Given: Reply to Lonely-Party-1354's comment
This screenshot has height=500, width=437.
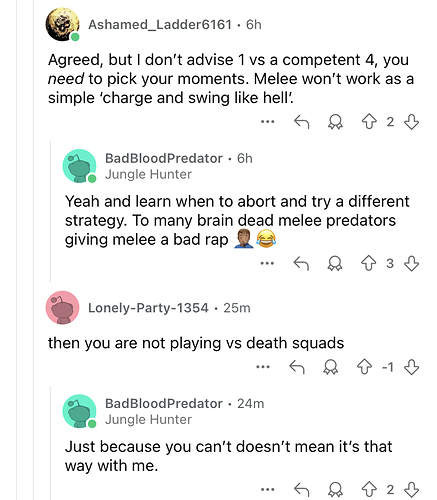Looking at the screenshot, I should (297, 367).
